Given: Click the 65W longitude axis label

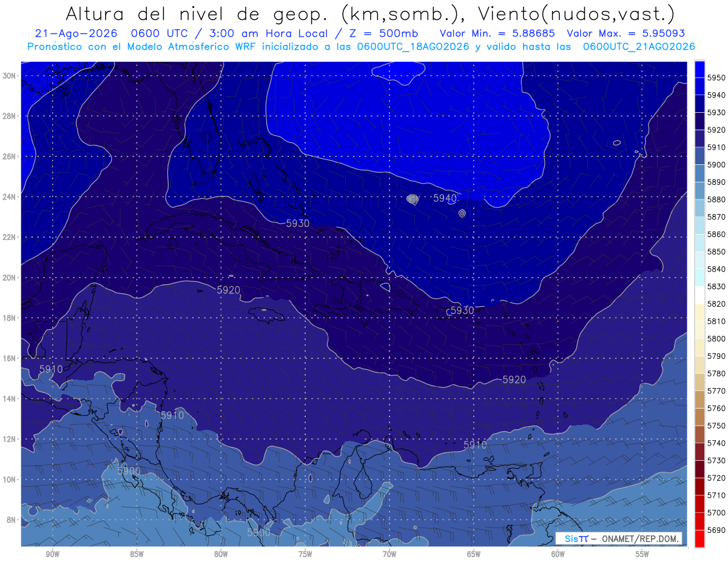Looking at the screenshot, I should click(474, 555).
